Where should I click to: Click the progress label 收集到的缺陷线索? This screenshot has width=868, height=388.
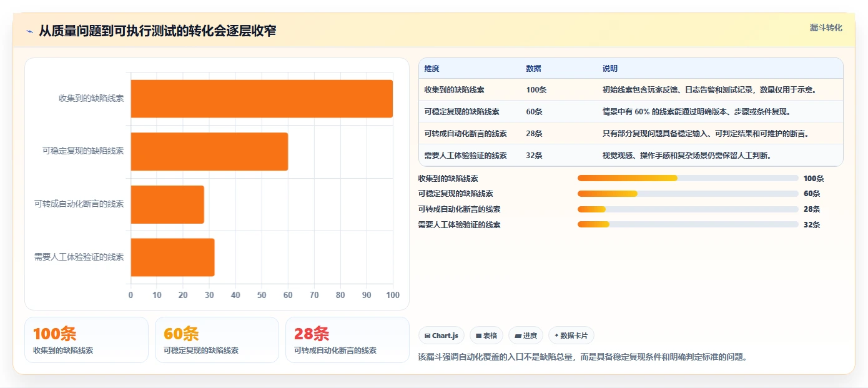coord(448,179)
